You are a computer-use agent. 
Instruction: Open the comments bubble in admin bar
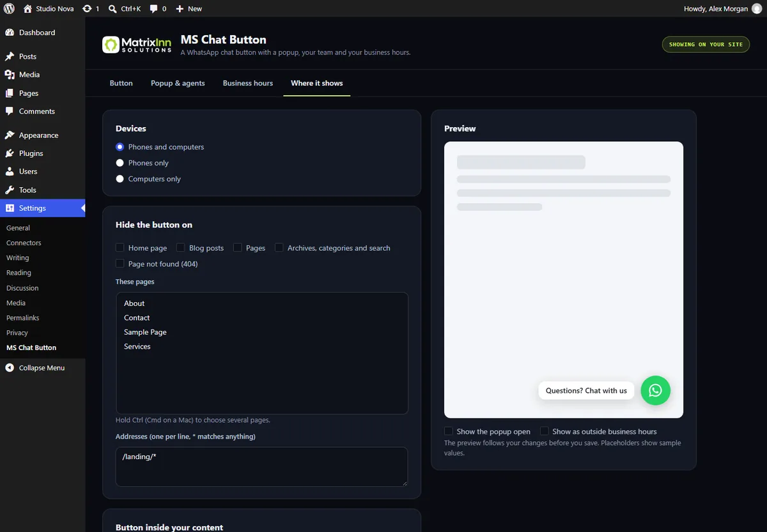coord(153,9)
